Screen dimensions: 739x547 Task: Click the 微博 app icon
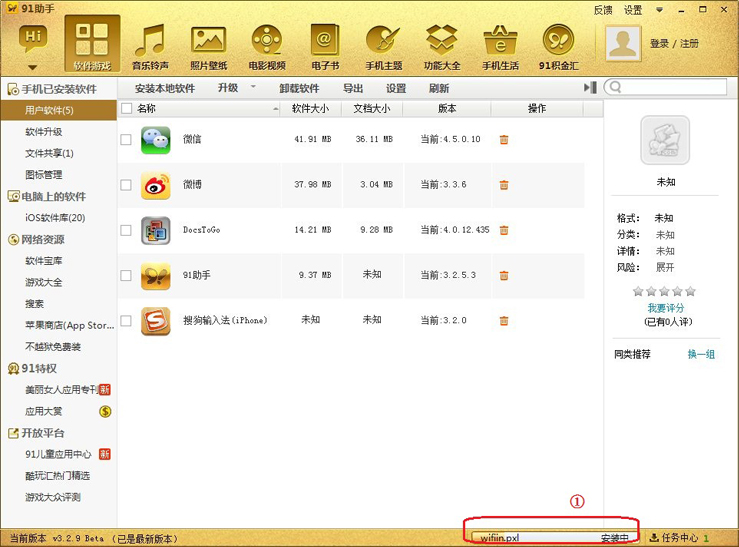pyautogui.click(x=156, y=185)
